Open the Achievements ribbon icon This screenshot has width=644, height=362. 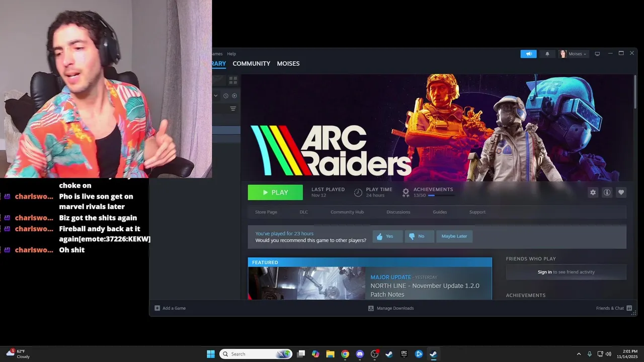point(406,193)
